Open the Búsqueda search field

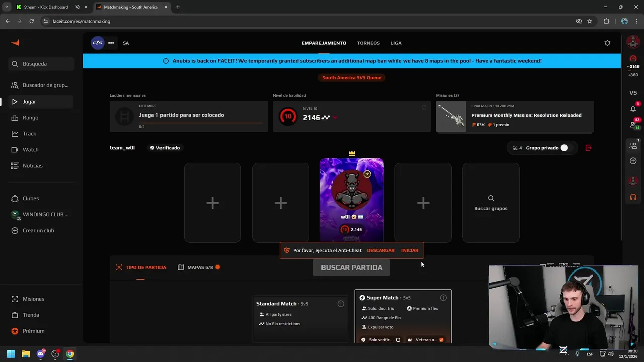point(41,64)
